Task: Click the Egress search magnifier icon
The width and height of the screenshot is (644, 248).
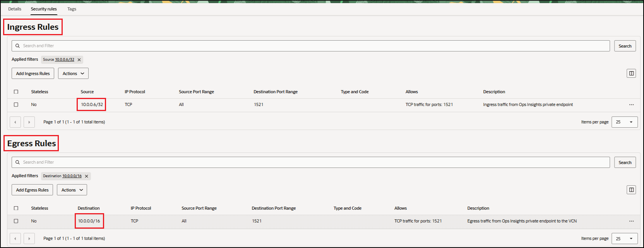Action: point(17,162)
